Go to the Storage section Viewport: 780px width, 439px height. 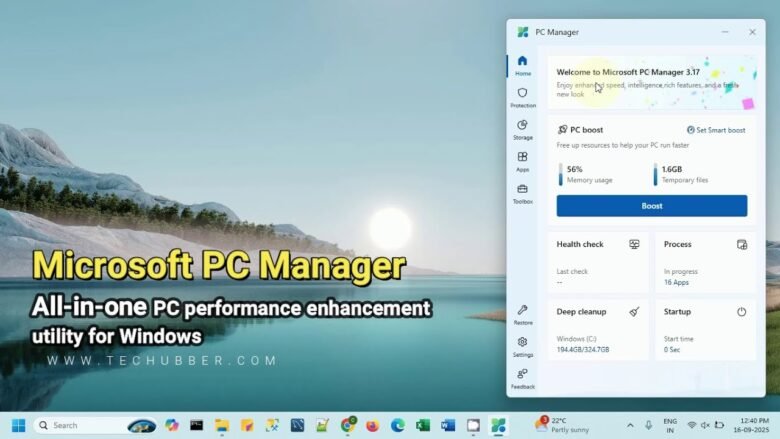click(522, 130)
